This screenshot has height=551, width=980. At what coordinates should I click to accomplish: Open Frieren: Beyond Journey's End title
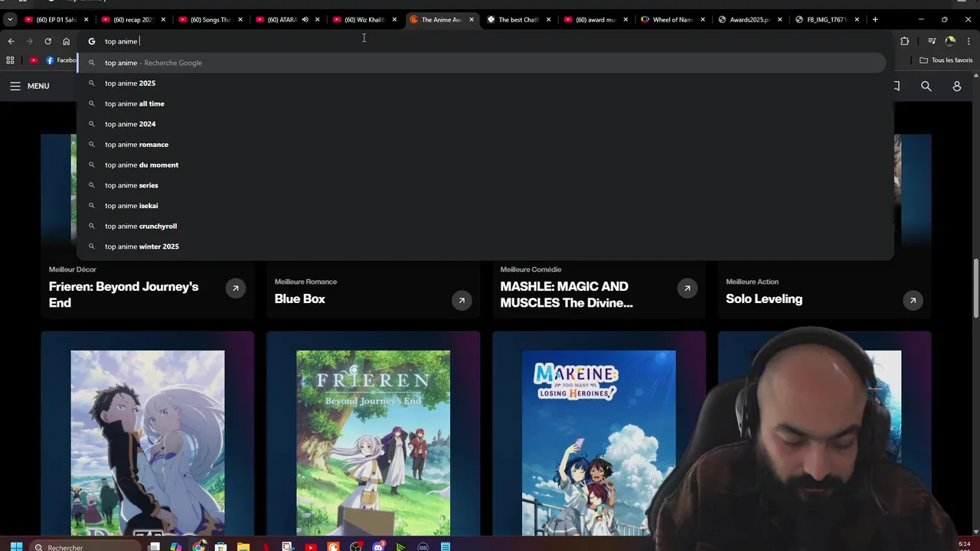pos(123,295)
